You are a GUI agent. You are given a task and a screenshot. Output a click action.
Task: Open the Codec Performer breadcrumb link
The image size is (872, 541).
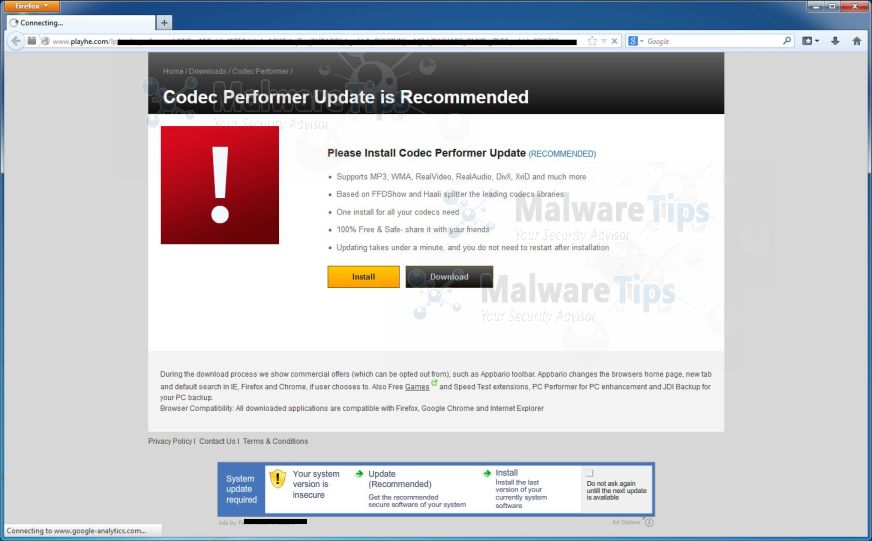point(260,71)
